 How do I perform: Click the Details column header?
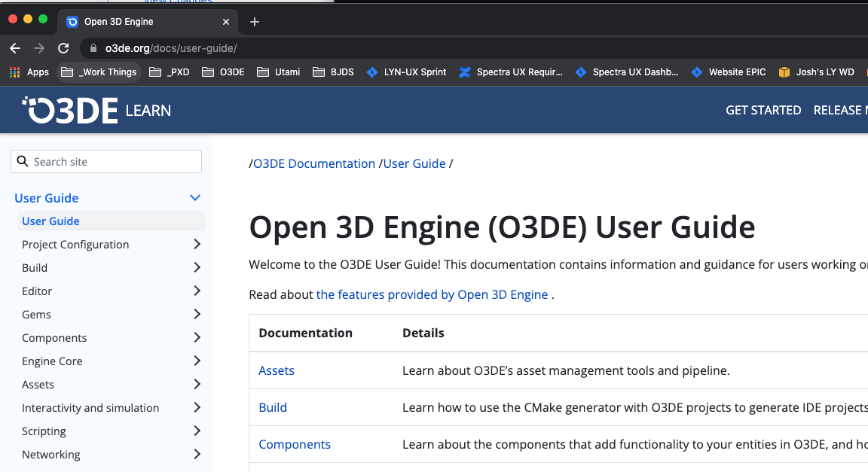click(423, 333)
